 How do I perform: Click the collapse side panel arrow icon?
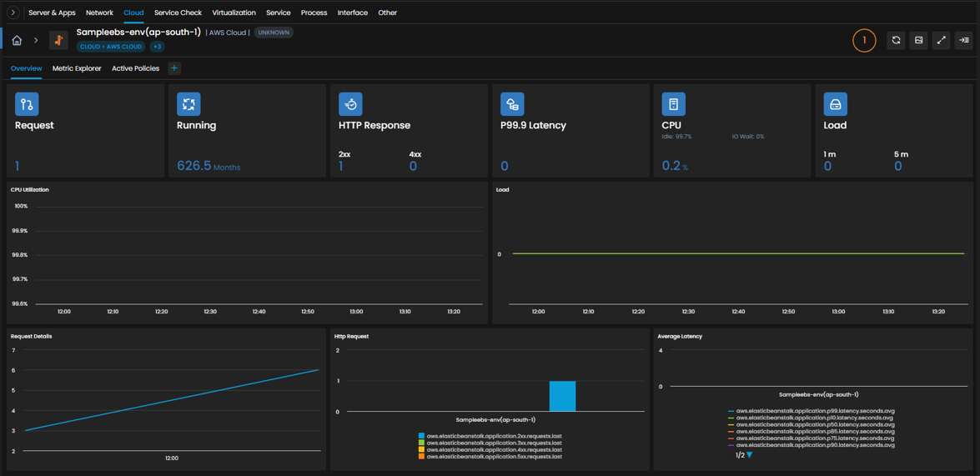coord(964,40)
